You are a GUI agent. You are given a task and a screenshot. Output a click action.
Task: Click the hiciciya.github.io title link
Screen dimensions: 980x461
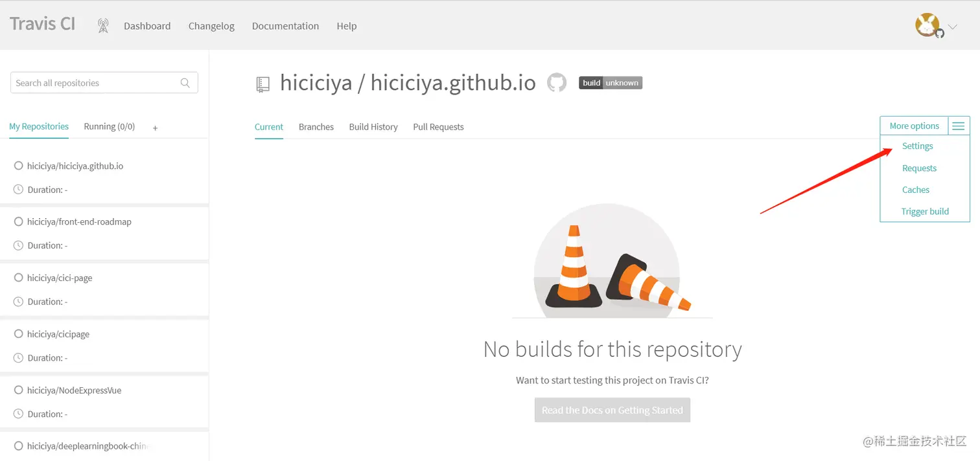pos(453,83)
